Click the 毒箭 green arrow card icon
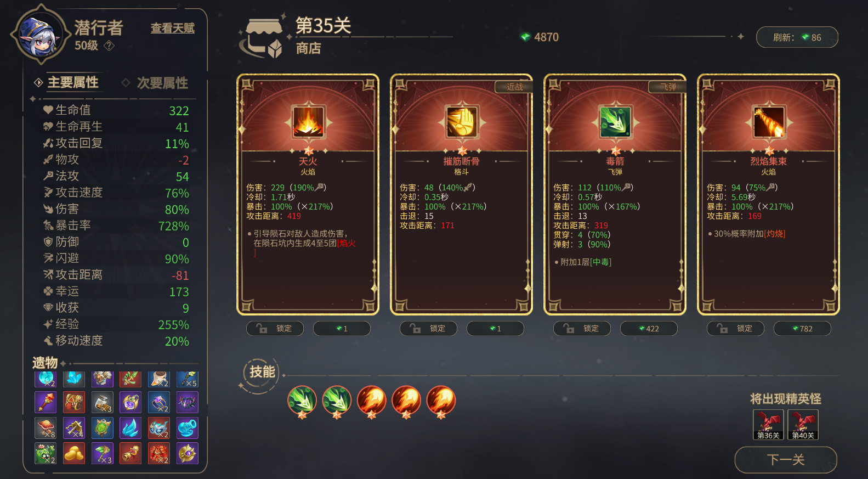This screenshot has width=868, height=479. pos(615,122)
